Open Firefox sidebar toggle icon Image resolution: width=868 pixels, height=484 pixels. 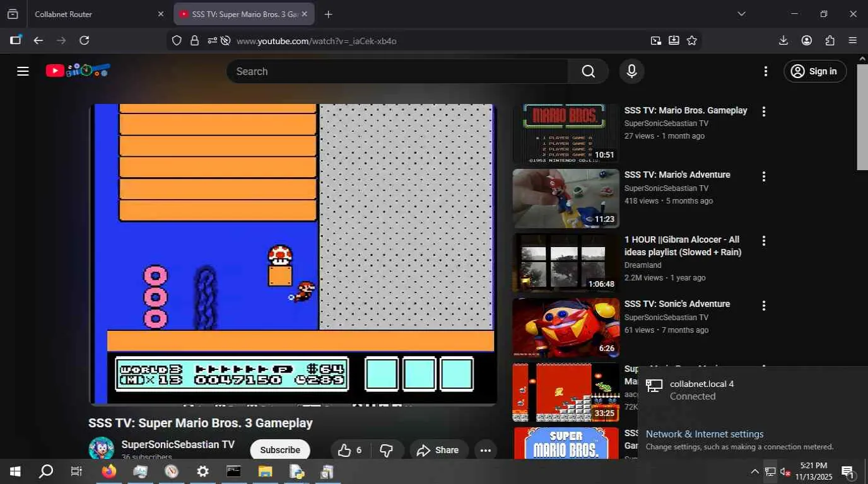click(16, 40)
